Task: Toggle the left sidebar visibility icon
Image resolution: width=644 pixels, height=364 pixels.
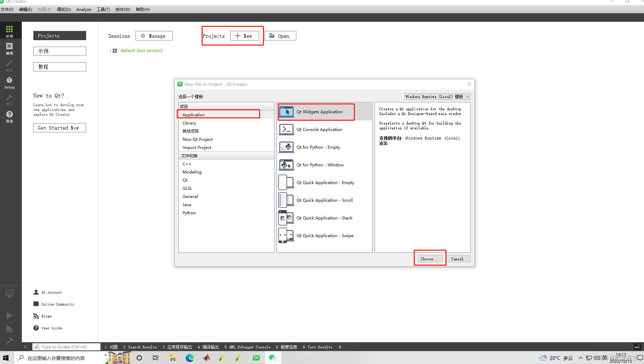Action: [26, 347]
